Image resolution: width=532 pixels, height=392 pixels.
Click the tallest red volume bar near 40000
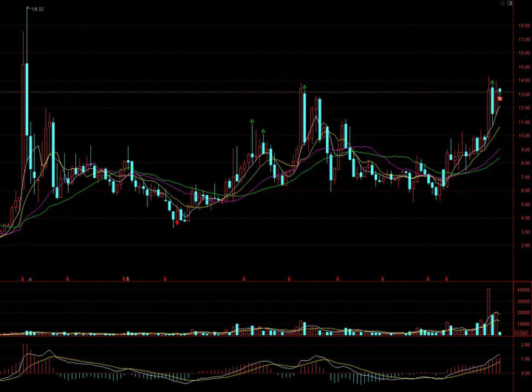pyautogui.click(x=488, y=312)
